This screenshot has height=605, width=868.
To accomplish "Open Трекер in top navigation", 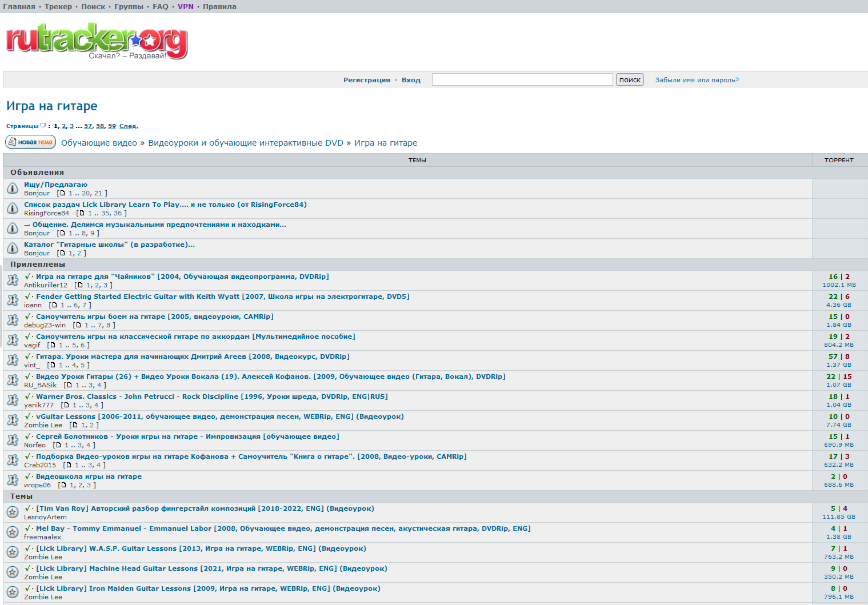I will pos(58,7).
